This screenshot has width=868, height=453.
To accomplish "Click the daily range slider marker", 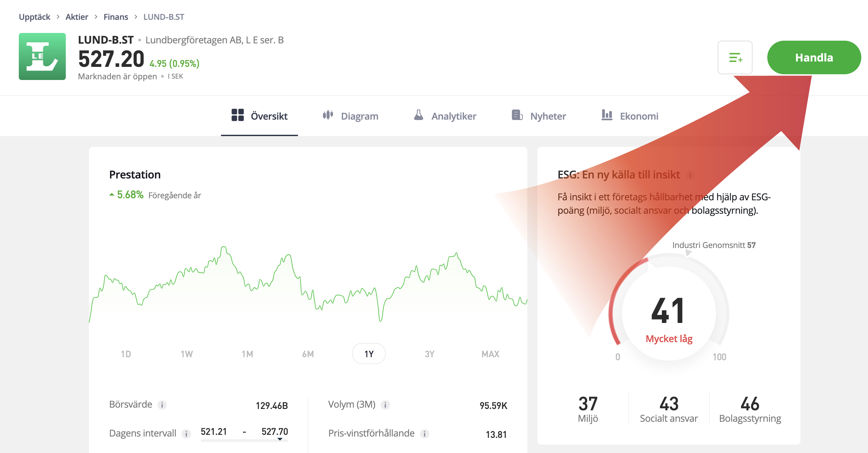I will click(x=280, y=439).
